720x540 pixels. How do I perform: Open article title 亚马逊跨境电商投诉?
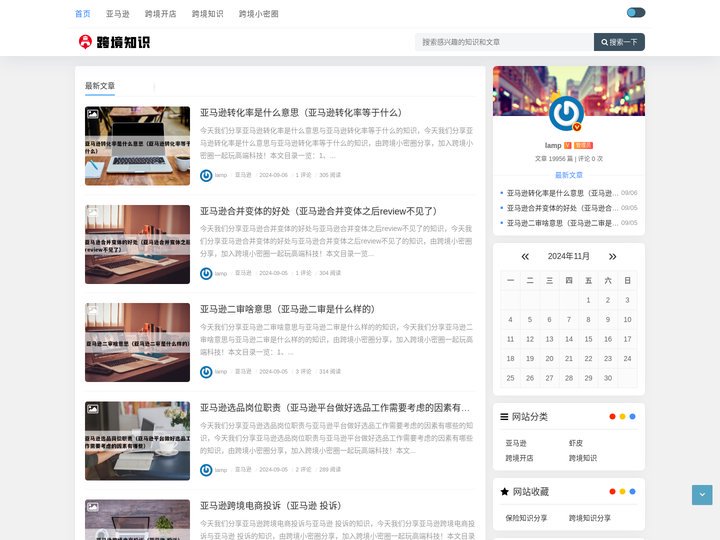point(271,506)
